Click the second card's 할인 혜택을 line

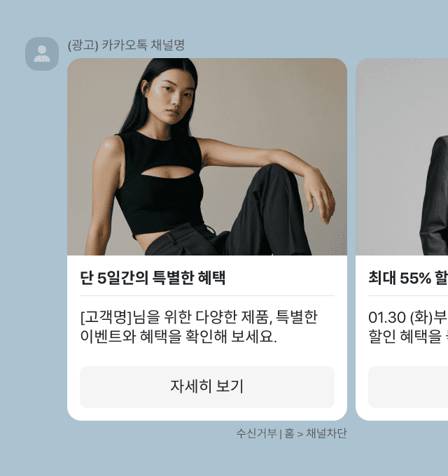point(405,337)
